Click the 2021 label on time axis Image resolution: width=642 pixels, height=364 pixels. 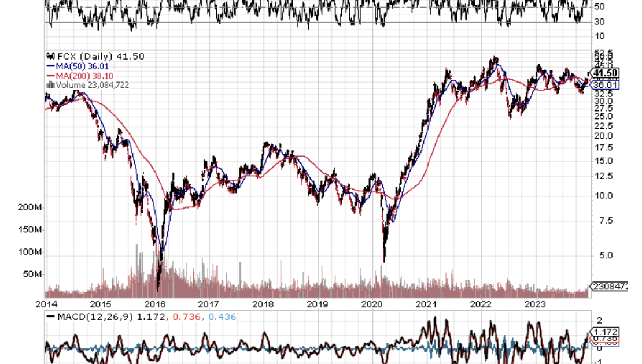click(x=426, y=304)
